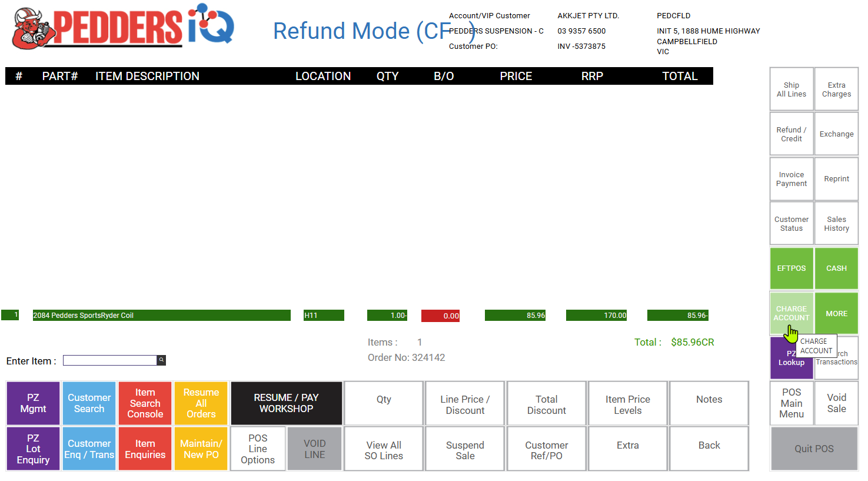Open POS Main Menu

pyautogui.click(x=791, y=403)
